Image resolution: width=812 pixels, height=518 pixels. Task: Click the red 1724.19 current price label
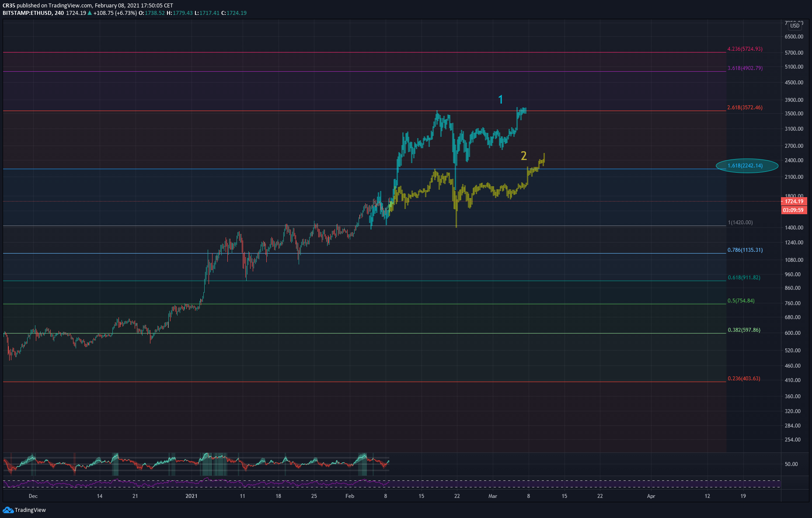793,202
